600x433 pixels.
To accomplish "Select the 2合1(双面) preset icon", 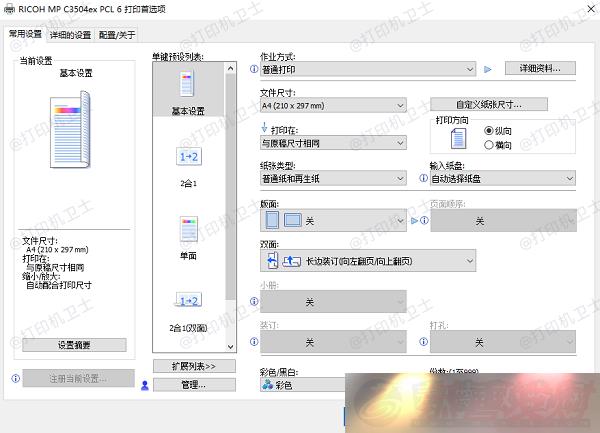I will pos(189,300).
